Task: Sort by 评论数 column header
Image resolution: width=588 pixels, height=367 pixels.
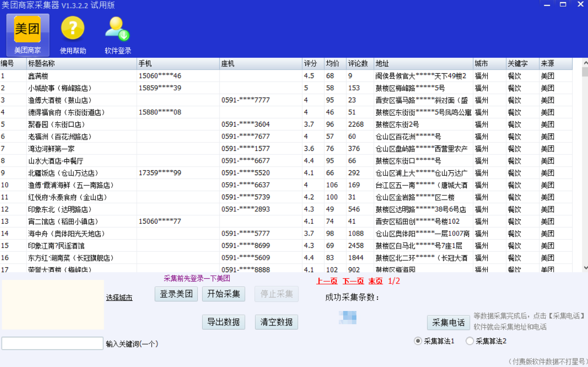Action: pyautogui.click(x=360, y=64)
